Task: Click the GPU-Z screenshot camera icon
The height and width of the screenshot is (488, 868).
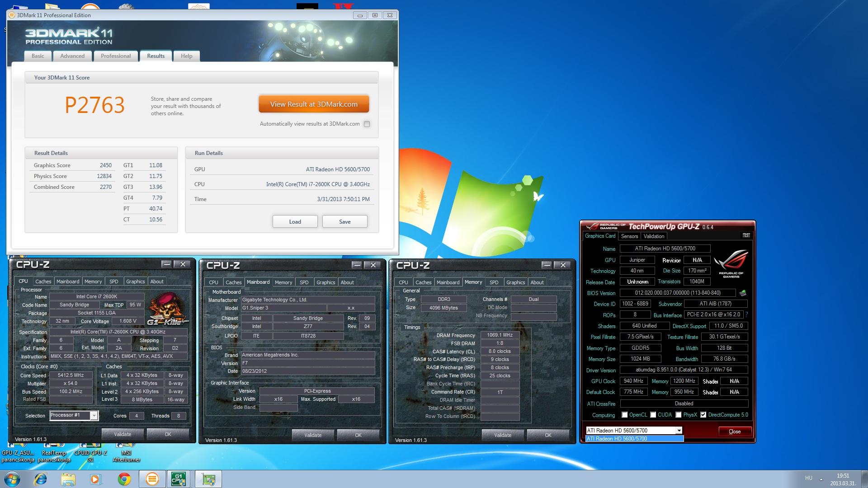Action: tap(746, 235)
